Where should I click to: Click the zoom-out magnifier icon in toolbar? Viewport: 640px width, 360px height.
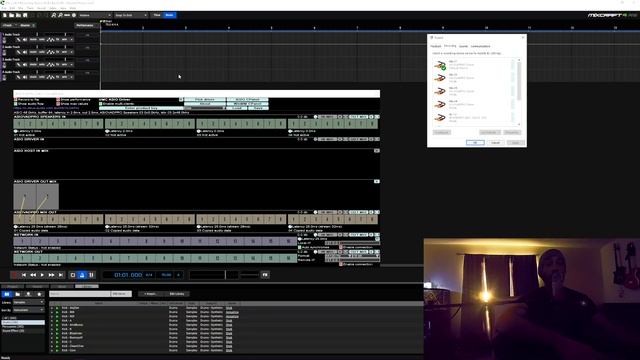click(60, 15)
